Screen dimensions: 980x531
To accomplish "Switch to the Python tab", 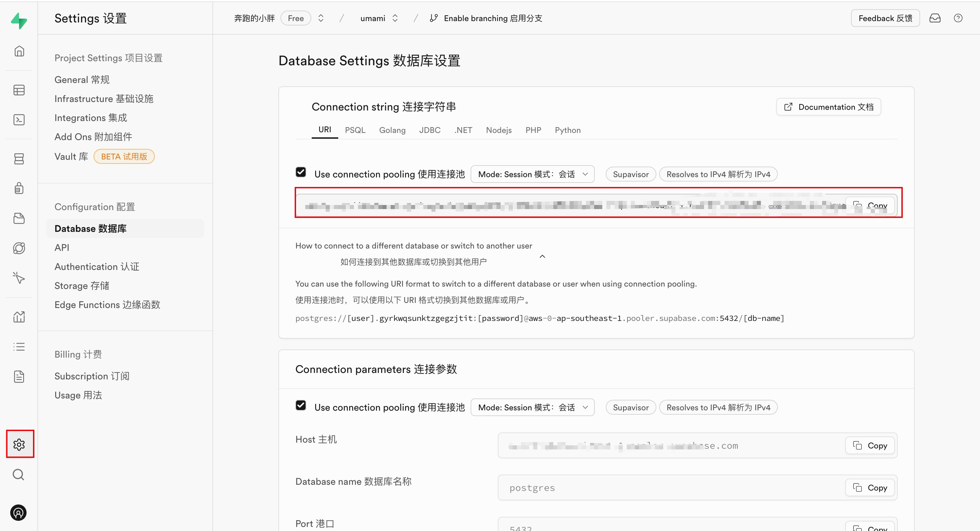I will pos(567,130).
